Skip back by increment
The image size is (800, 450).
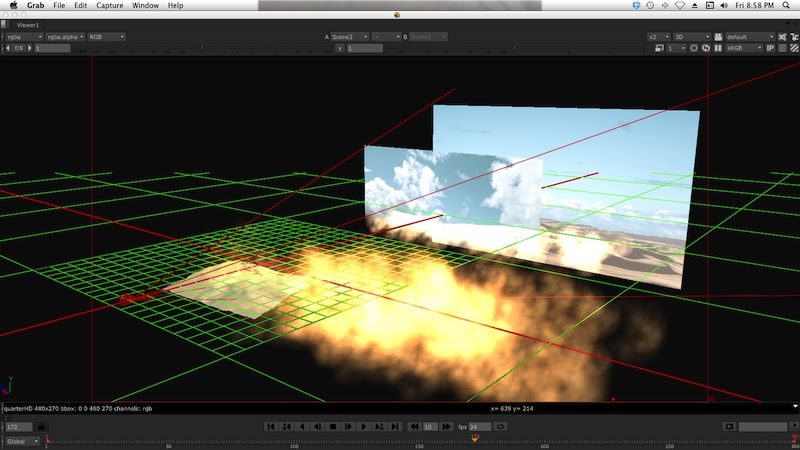pos(414,427)
